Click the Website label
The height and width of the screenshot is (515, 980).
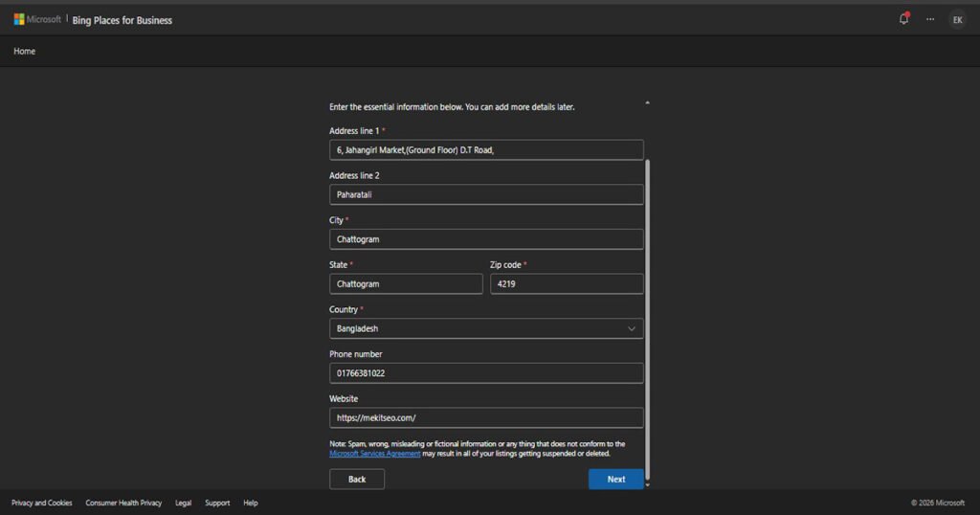344,399
